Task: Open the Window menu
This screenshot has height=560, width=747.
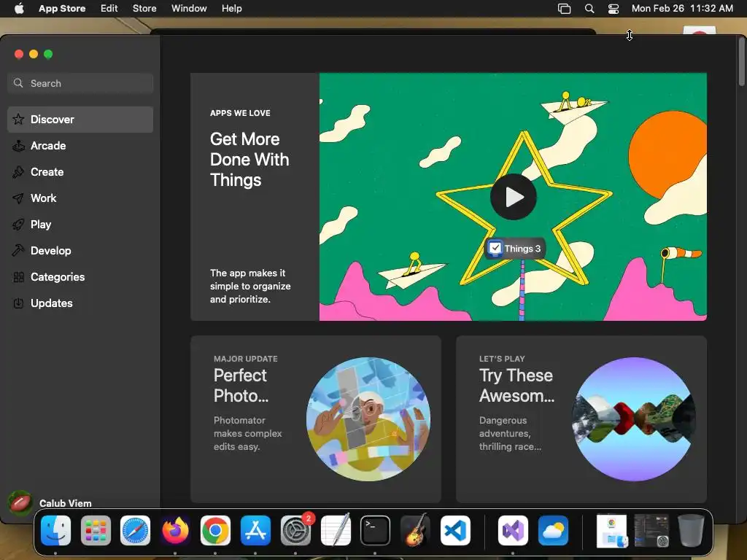Action: [x=189, y=8]
